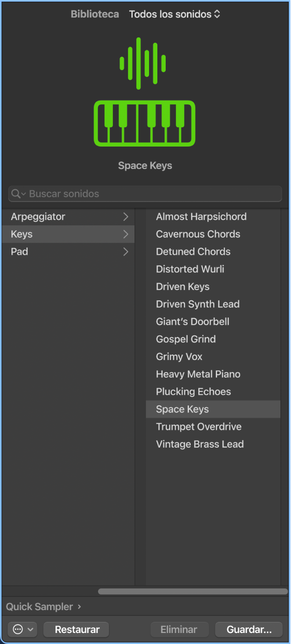This screenshot has width=291, height=644.
Task: Click the Eliminar button
Action: point(179,629)
